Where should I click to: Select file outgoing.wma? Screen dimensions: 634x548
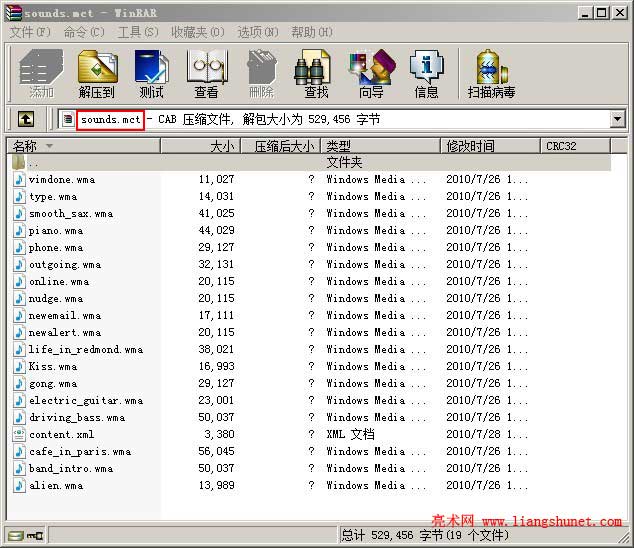click(65, 264)
